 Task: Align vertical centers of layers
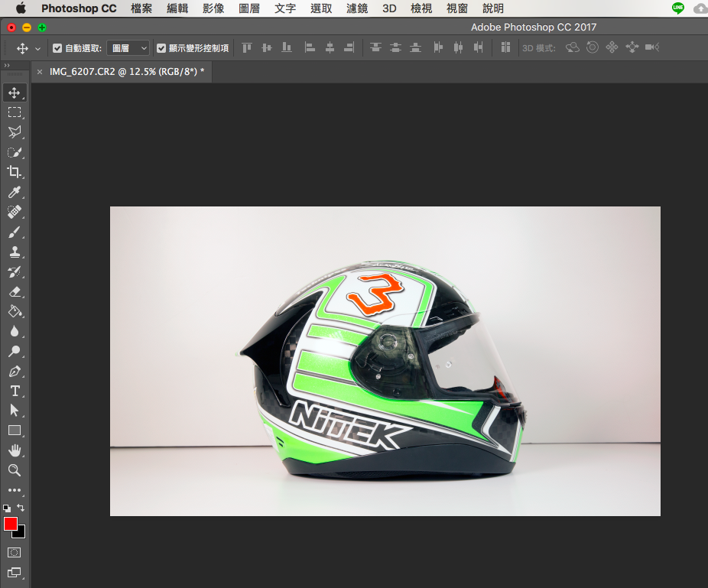coord(267,47)
